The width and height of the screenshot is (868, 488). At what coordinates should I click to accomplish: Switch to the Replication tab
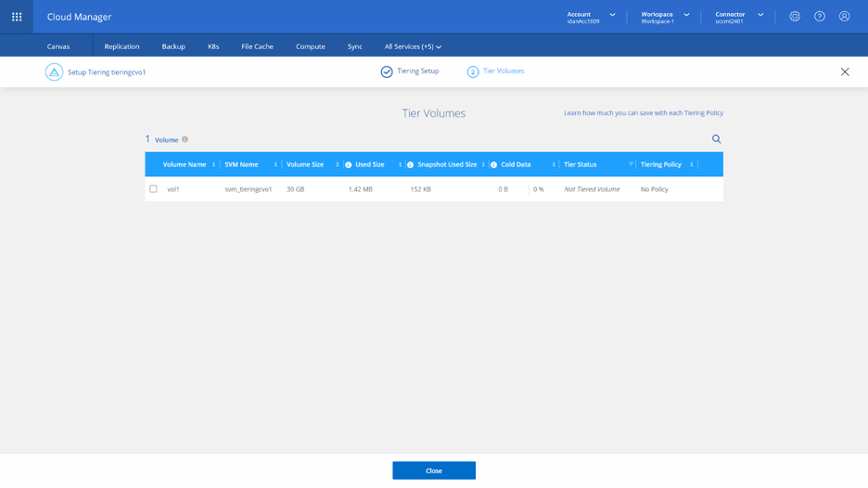click(121, 46)
